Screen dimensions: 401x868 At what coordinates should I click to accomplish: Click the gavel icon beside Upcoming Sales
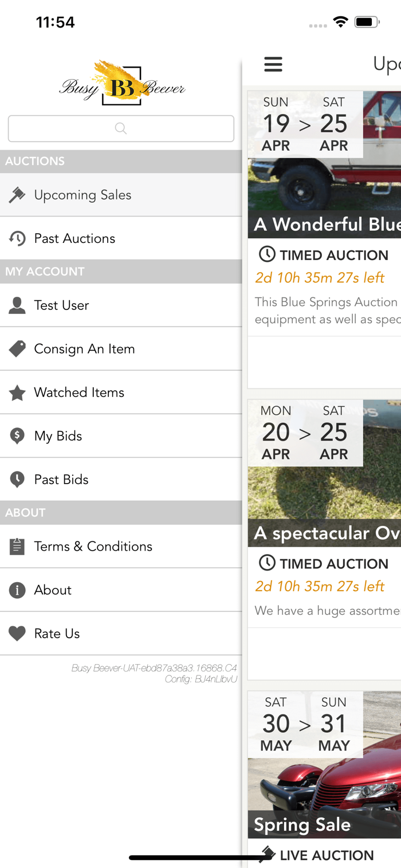pos(17,195)
